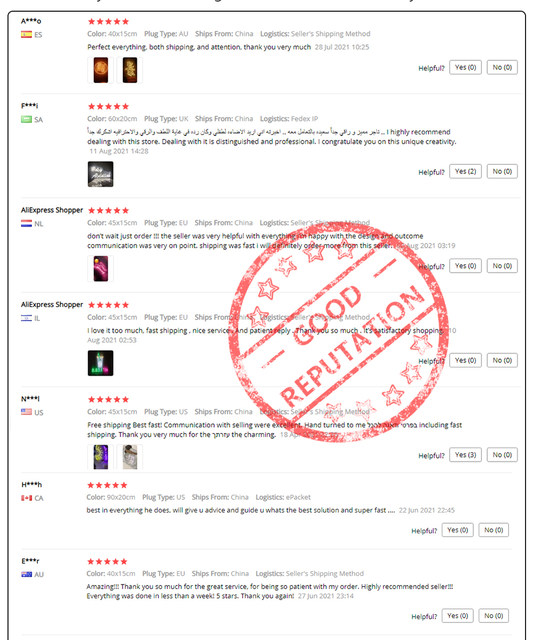Open the pink neon photo in NL review

coord(100,269)
